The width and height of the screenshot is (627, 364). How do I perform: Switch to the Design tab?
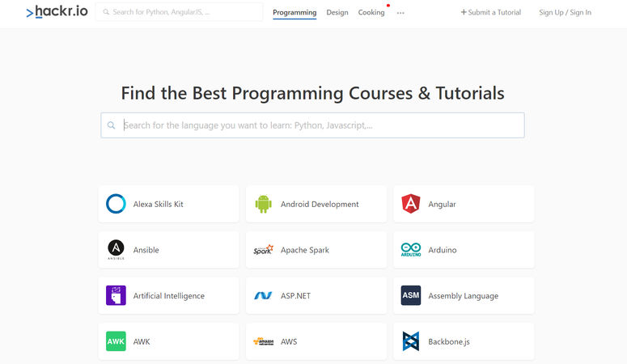(337, 13)
